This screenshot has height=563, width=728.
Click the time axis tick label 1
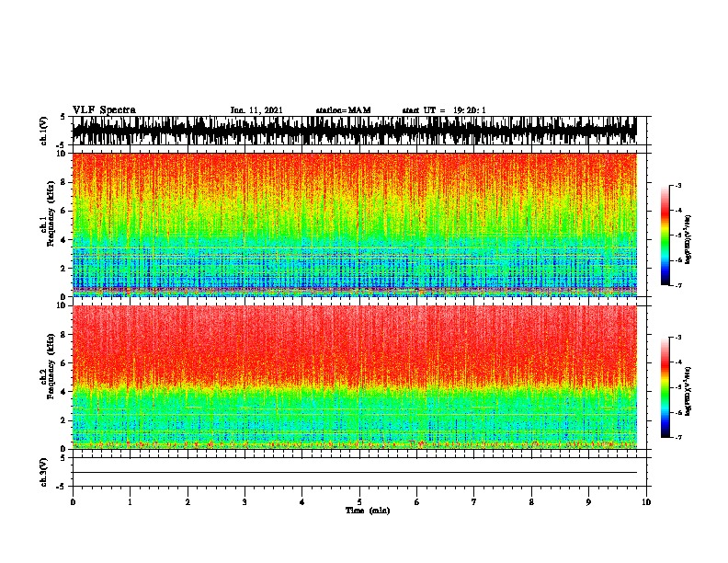130,502
